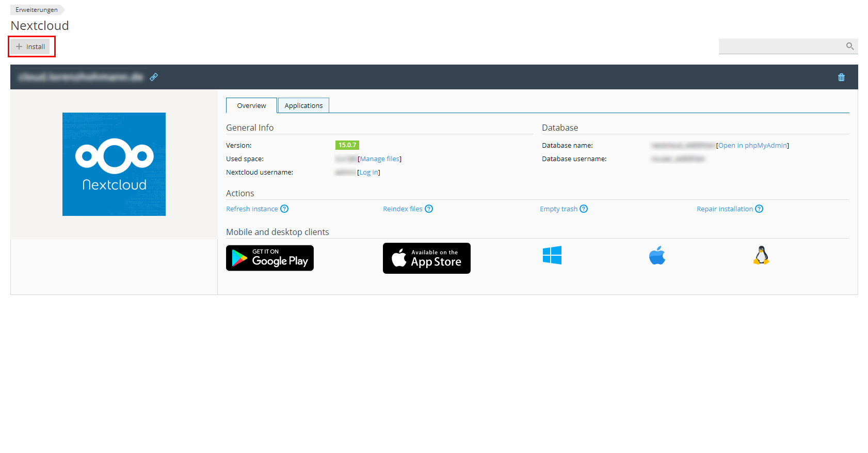Click the blurred domain name in header
The width and height of the screenshot is (868, 453).
tap(81, 77)
